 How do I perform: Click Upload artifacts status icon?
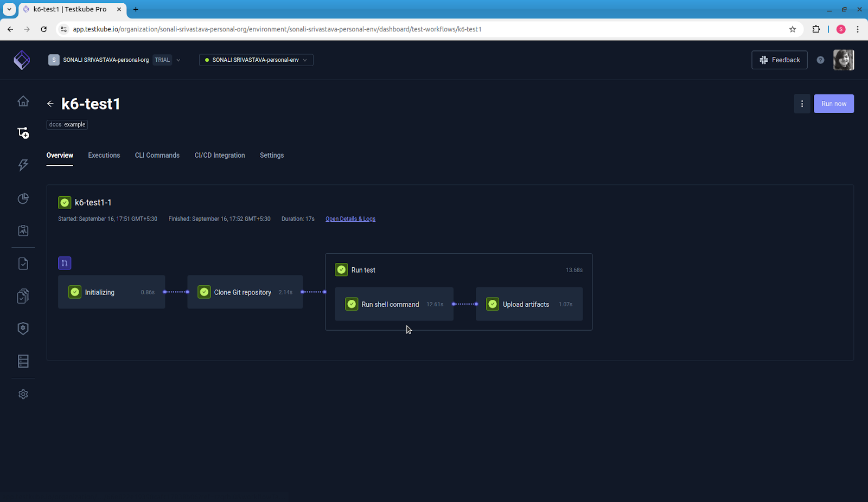(493, 304)
